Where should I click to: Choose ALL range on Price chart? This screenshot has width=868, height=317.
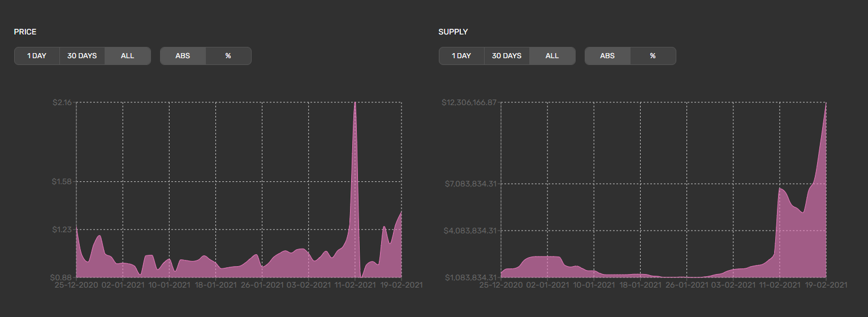[128, 56]
